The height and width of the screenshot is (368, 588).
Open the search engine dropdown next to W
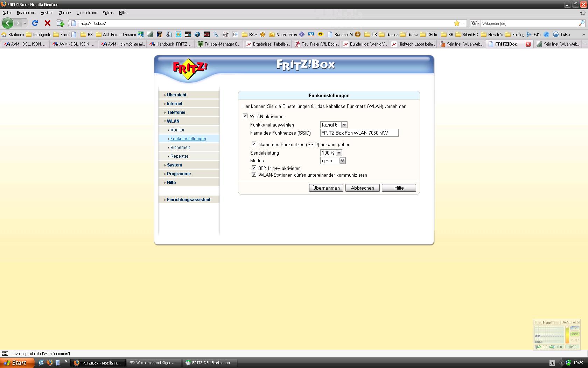(x=478, y=23)
